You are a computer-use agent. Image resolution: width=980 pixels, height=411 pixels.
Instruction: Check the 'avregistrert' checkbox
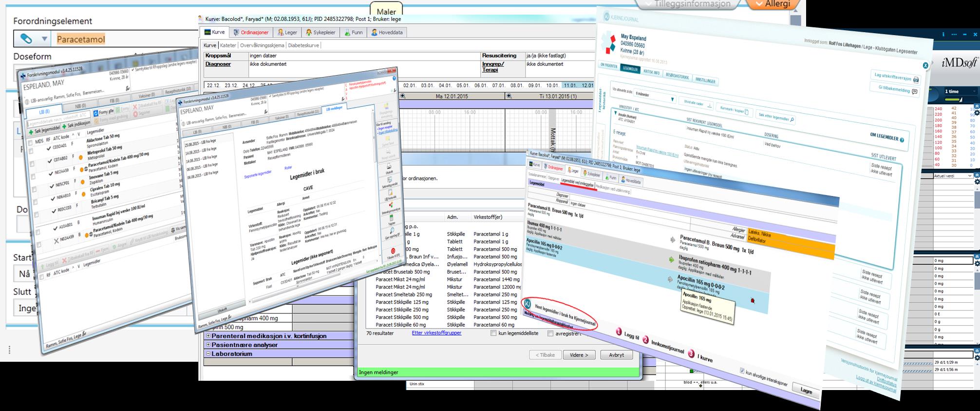click(550, 333)
